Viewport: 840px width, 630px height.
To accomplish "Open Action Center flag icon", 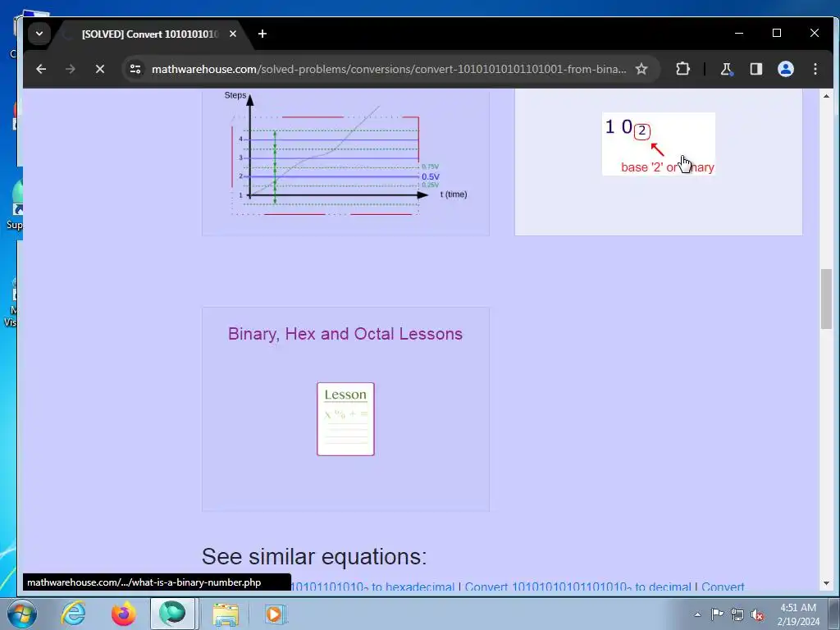I will pyautogui.click(x=717, y=614).
